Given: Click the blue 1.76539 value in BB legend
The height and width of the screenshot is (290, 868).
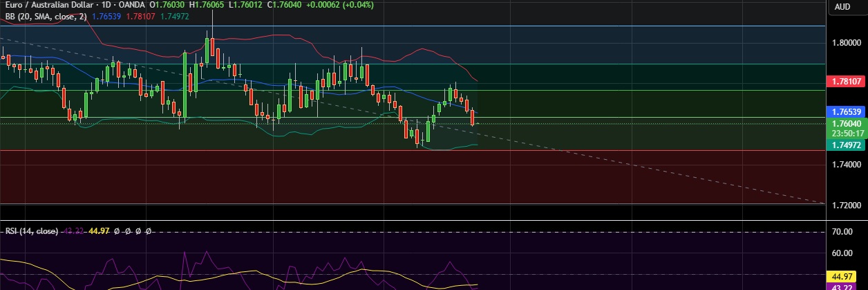Looking at the screenshot, I should (x=106, y=16).
